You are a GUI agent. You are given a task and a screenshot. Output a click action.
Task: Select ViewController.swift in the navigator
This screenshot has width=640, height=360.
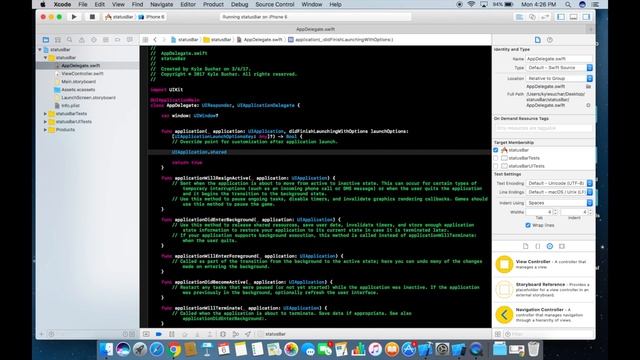tap(82, 73)
